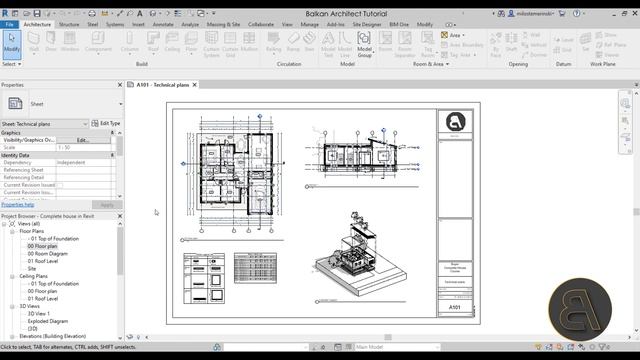Image resolution: width=640 pixels, height=360 pixels.
Task: Collapse the Graphics properties section
Action: [x=112, y=133]
